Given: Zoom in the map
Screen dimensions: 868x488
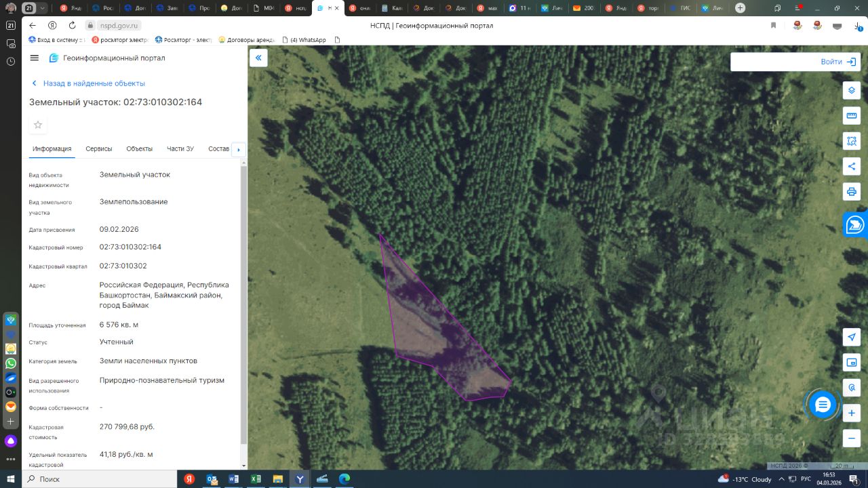Looking at the screenshot, I should pyautogui.click(x=852, y=413).
